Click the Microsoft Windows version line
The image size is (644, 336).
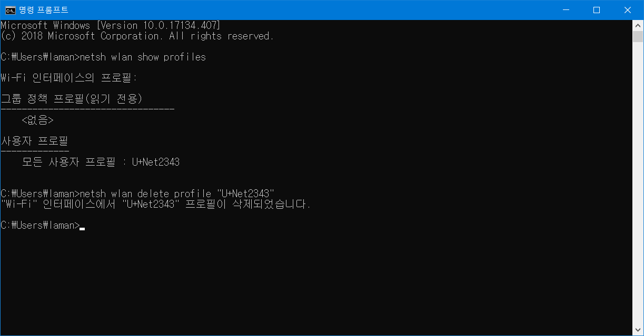(111, 25)
